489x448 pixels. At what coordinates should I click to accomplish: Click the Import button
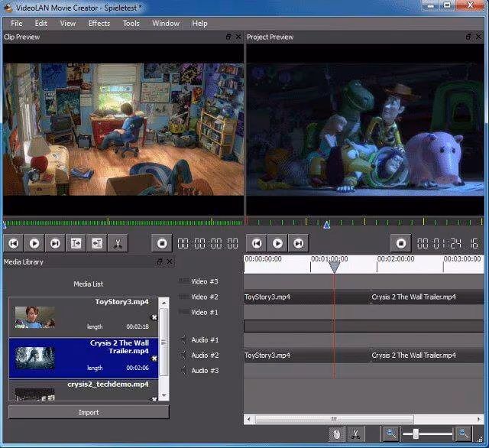click(89, 412)
